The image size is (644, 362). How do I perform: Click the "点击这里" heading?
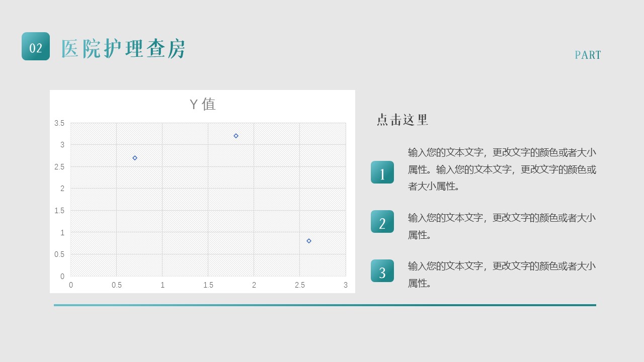click(403, 120)
